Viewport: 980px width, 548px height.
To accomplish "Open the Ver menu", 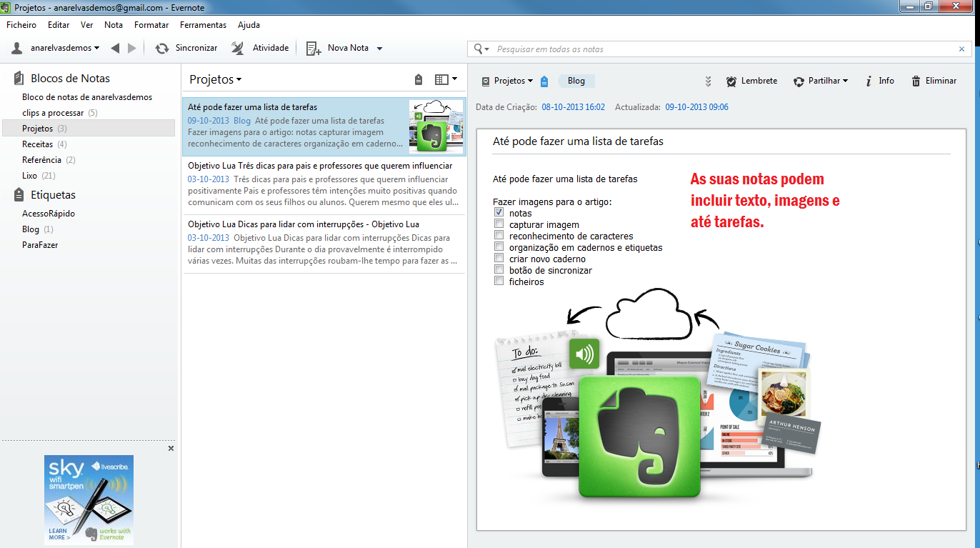I will (87, 25).
